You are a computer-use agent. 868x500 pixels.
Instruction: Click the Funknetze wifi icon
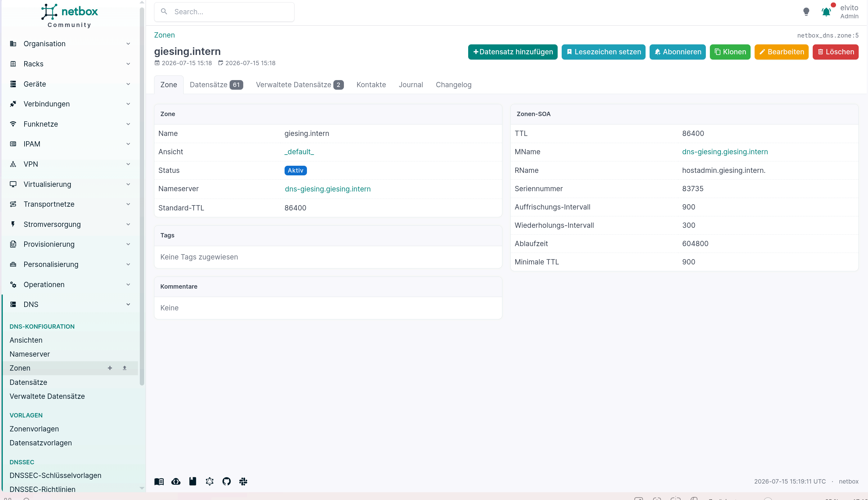pos(13,124)
